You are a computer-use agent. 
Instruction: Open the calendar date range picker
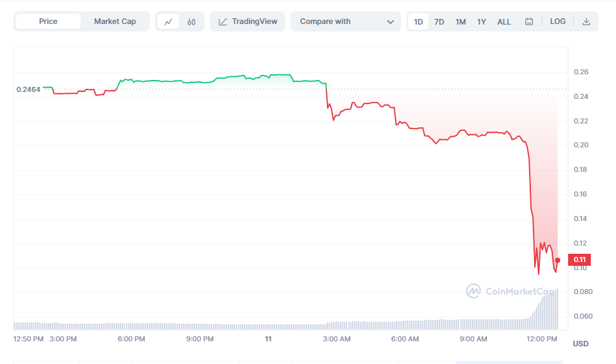[529, 21]
